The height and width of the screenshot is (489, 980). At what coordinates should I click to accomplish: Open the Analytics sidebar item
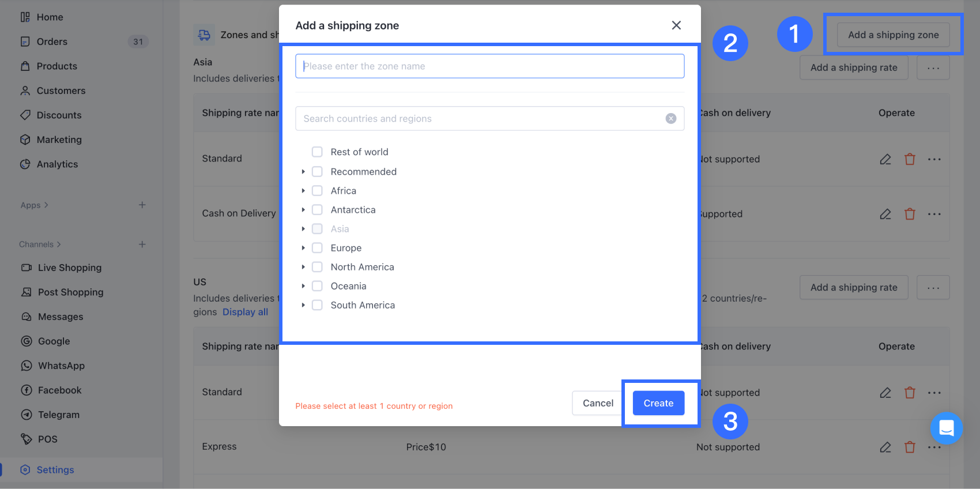point(57,164)
